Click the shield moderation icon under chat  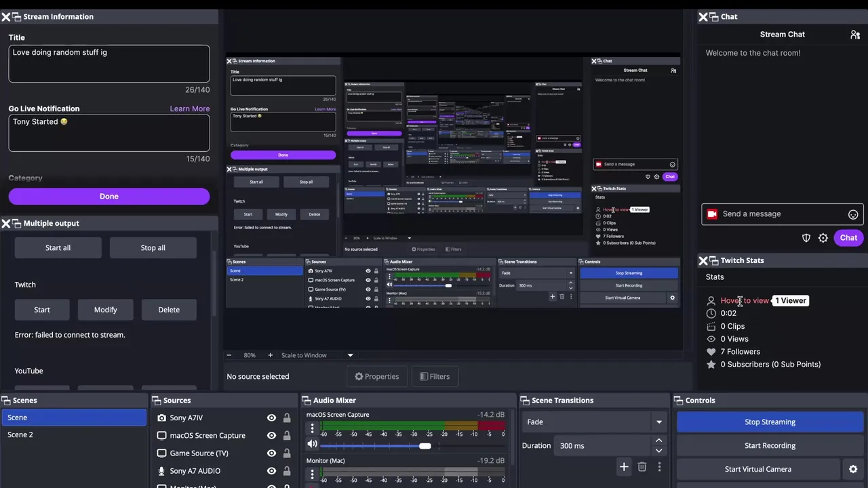[806, 238]
